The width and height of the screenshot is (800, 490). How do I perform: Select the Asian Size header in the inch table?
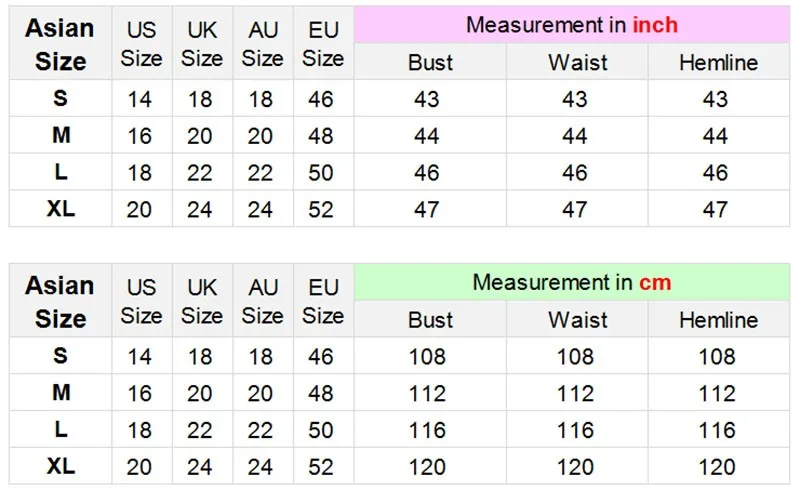(61, 44)
